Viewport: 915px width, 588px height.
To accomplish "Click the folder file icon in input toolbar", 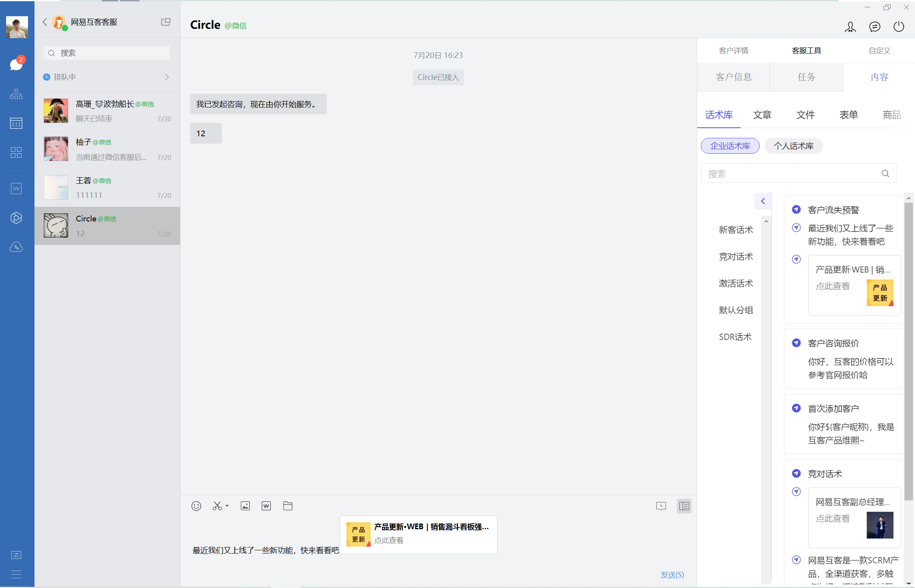I will click(x=288, y=506).
